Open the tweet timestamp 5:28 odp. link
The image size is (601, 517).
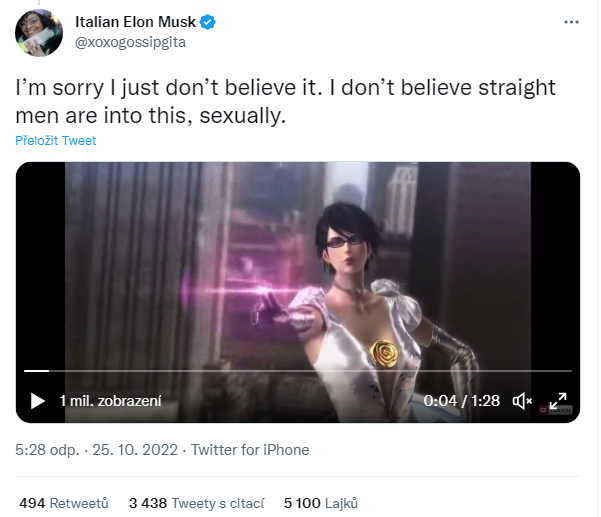49,450
